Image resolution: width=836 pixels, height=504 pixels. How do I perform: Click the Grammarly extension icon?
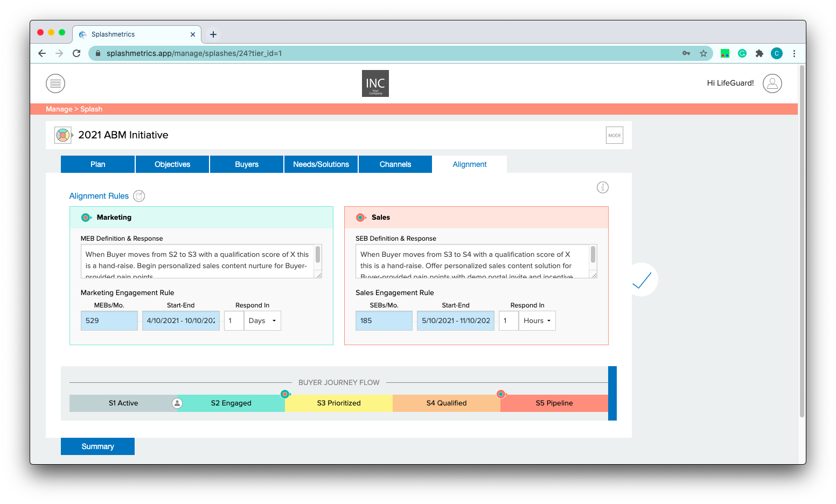742,53
